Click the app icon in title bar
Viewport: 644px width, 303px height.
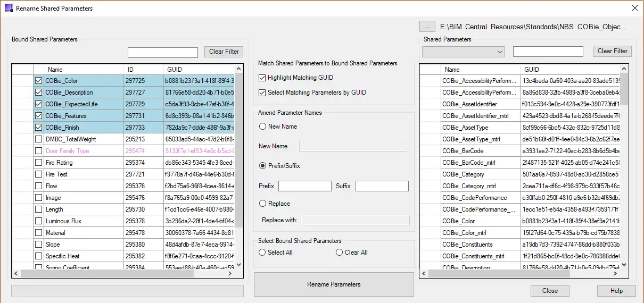pyautogui.click(x=8, y=8)
